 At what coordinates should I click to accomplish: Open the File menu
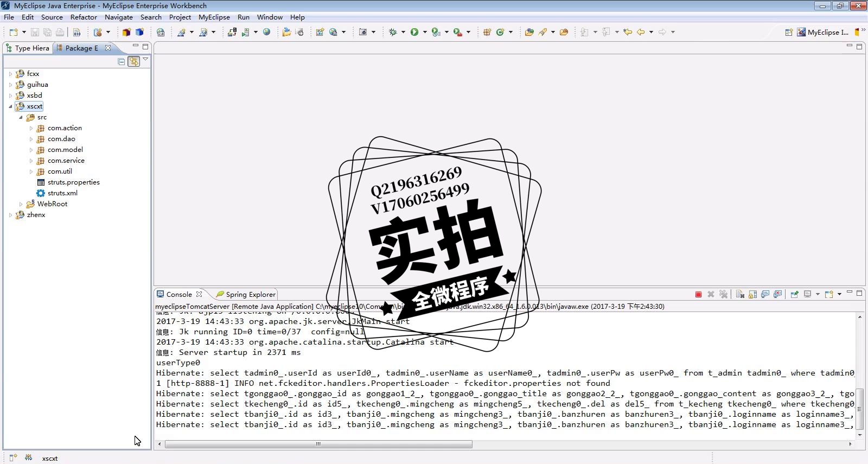(x=9, y=17)
